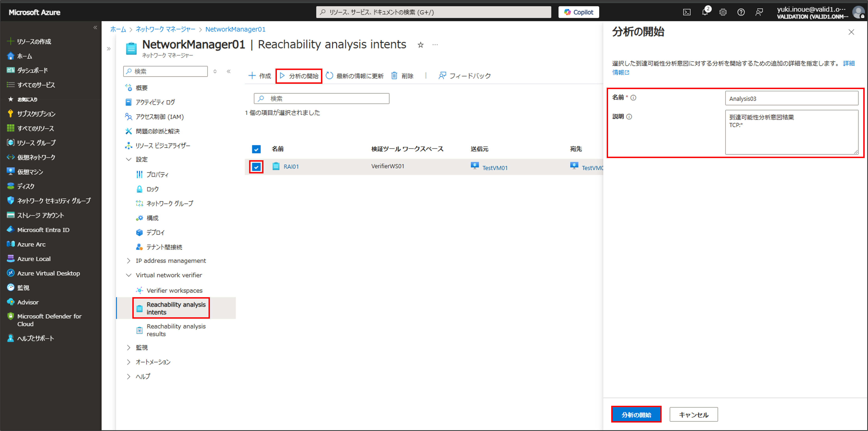
Task: Click Feedback in the command bar
Action: 464,76
